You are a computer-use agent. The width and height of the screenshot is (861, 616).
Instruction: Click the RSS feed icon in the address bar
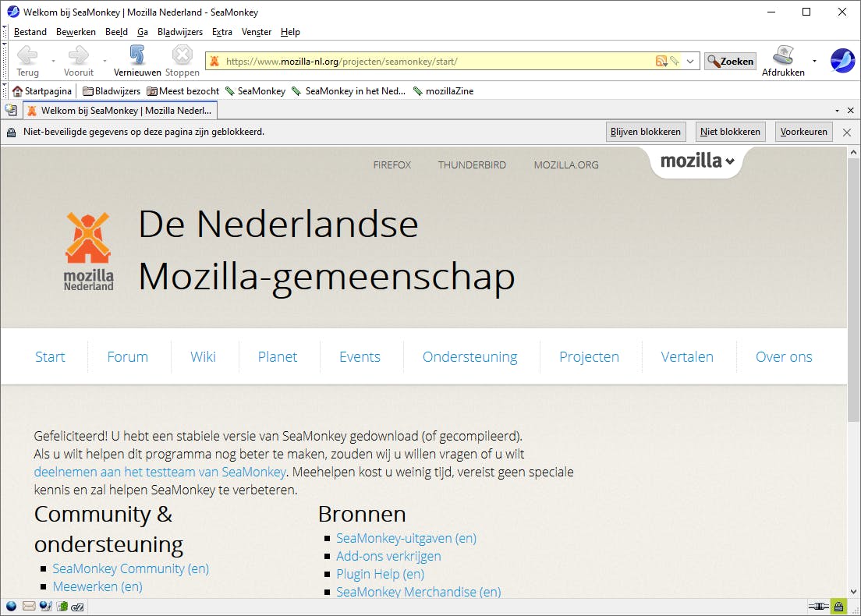click(x=661, y=61)
